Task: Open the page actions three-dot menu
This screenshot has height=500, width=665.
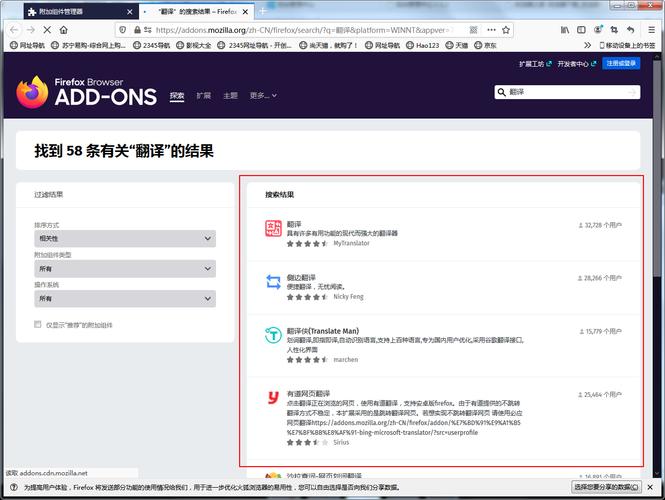Action: pyautogui.click(x=491, y=30)
